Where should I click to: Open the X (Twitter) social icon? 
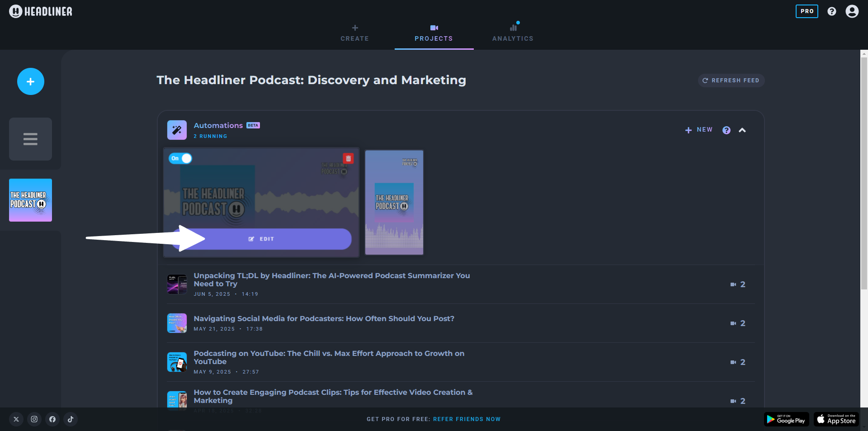point(16,419)
